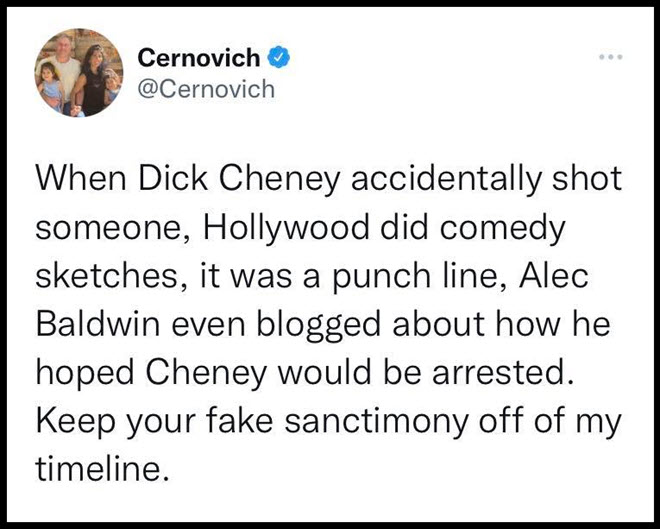Open the three-dot more options menu

click(x=611, y=57)
